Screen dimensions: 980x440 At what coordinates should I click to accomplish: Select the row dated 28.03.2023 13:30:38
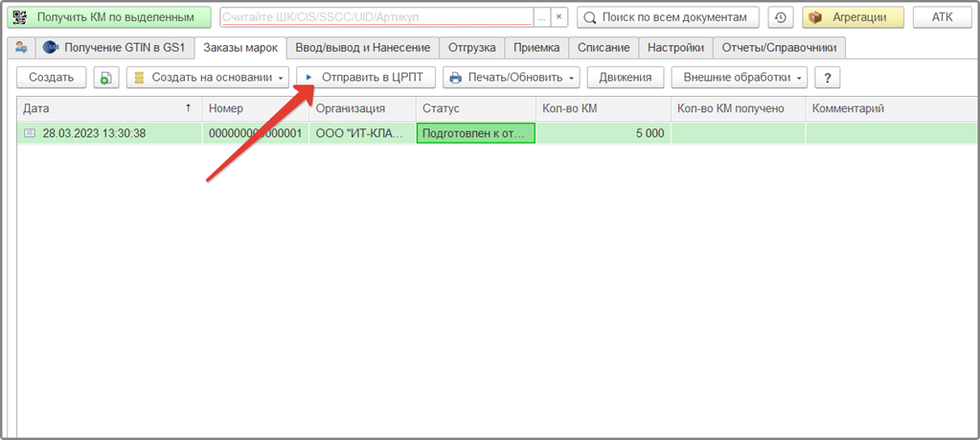tap(498, 133)
